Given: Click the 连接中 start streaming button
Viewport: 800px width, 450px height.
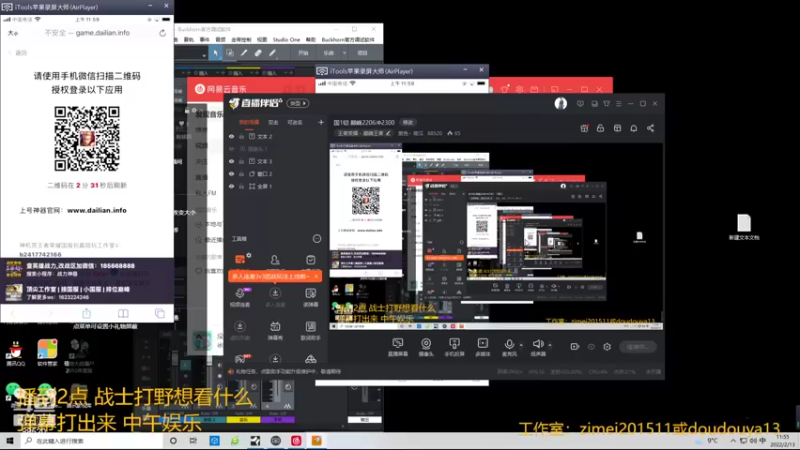Looking at the screenshot, I should click(x=637, y=347).
